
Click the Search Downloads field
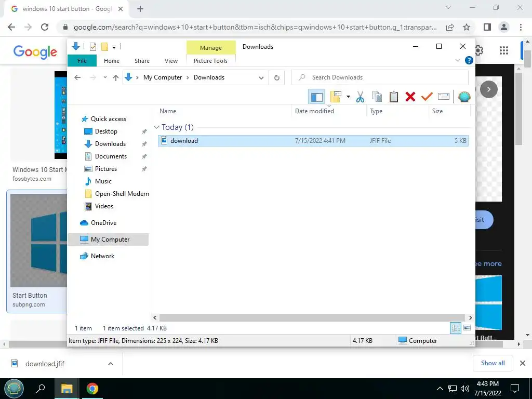[380, 77]
